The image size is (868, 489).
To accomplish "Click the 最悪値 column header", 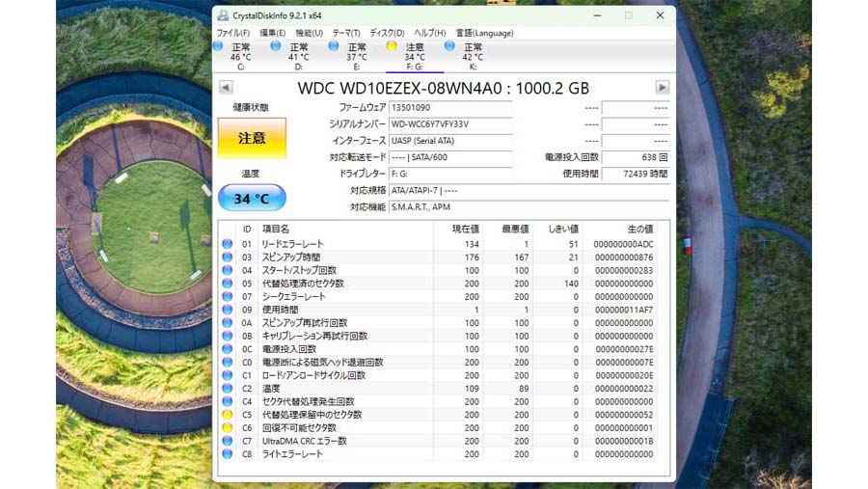I will pos(515,230).
